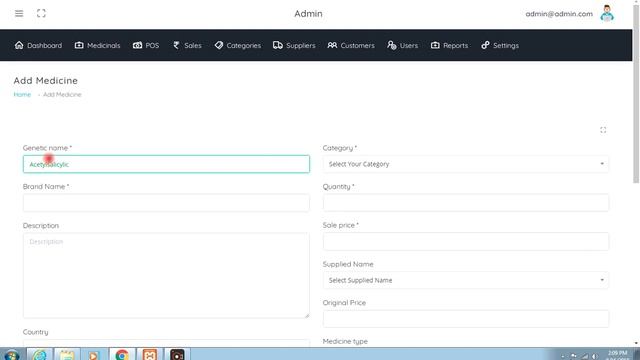Click the Users person icon
The height and width of the screenshot is (360, 640).
392,45
